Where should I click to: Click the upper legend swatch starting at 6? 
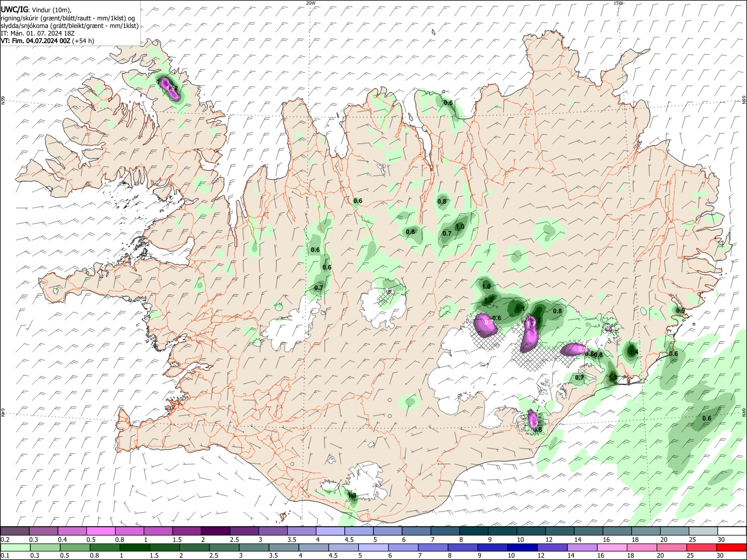pos(416,531)
